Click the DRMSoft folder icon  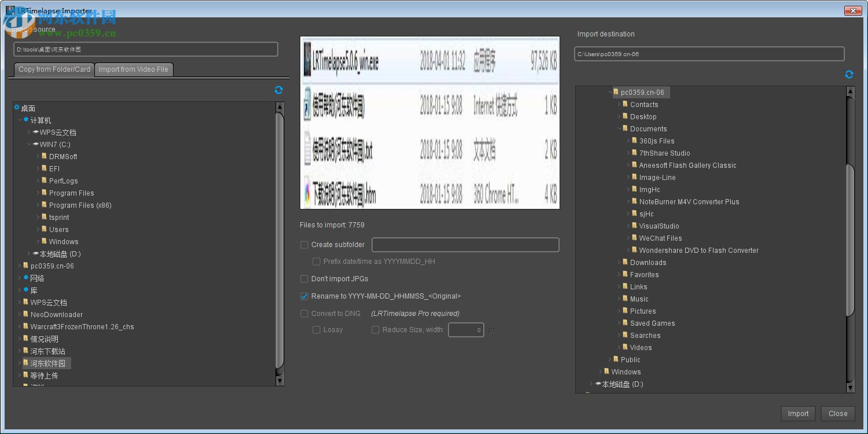[45, 156]
